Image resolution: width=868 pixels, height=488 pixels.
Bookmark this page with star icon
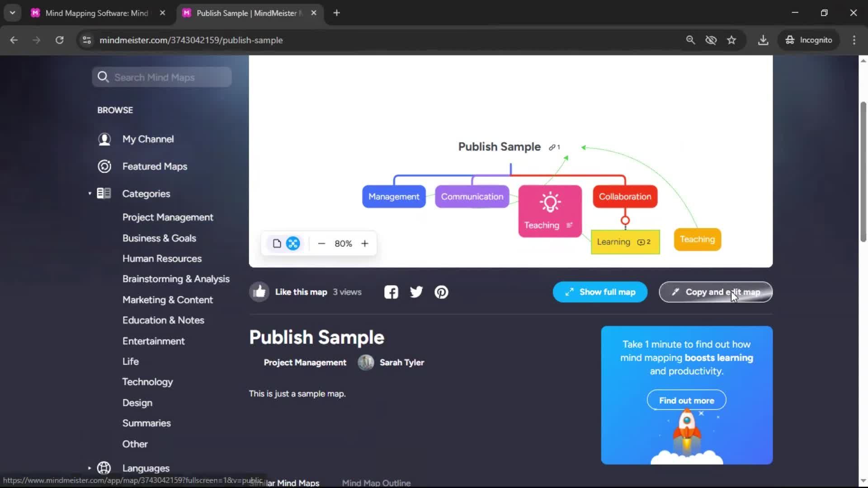[731, 40]
